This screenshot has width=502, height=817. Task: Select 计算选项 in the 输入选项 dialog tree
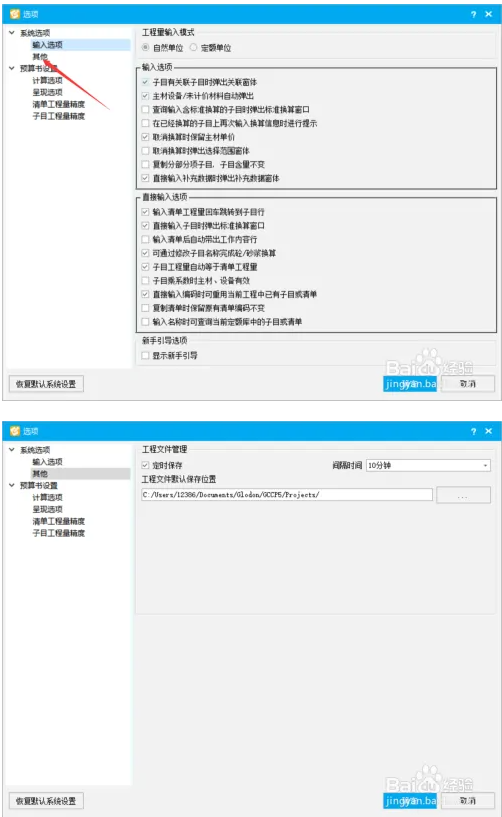coord(47,80)
